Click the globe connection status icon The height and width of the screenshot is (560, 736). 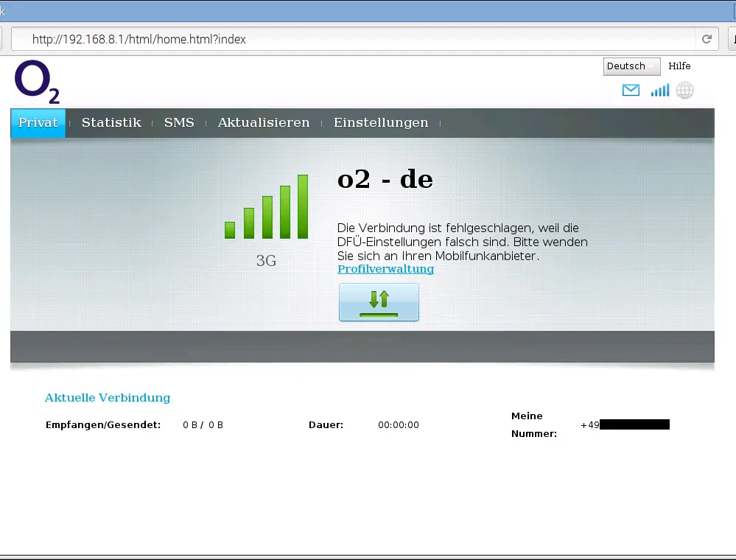coord(685,90)
